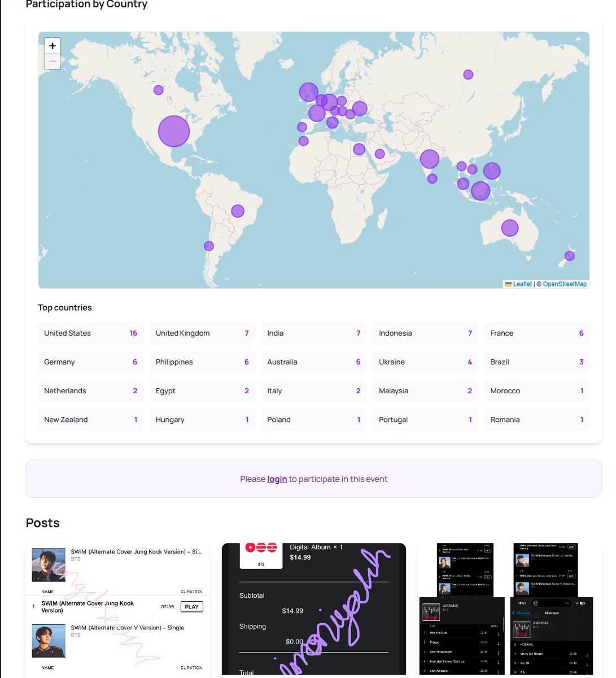Viewport: 616px width, 678px height.
Task: Follow the login link to participate
Action: tap(277, 479)
